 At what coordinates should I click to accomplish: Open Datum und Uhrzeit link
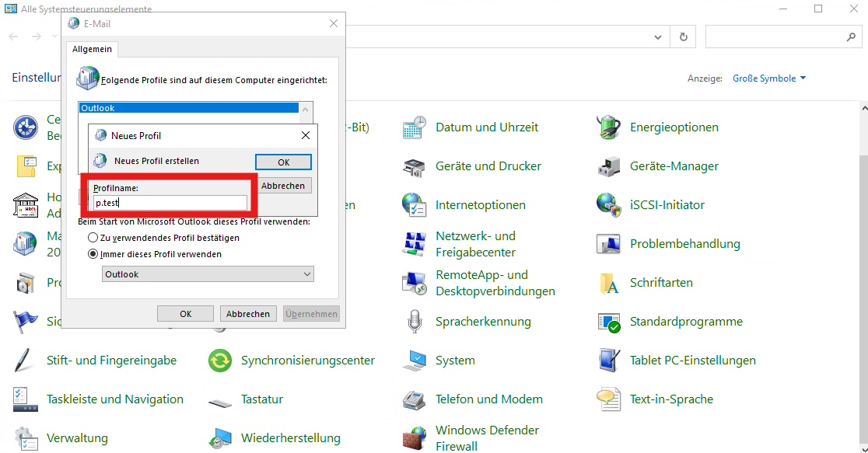(x=487, y=127)
